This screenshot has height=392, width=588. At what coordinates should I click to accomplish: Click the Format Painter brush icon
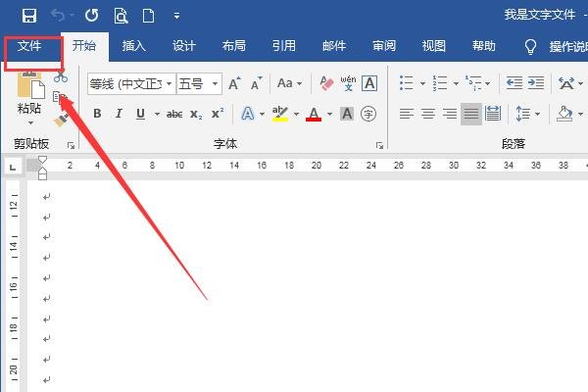click(x=61, y=121)
